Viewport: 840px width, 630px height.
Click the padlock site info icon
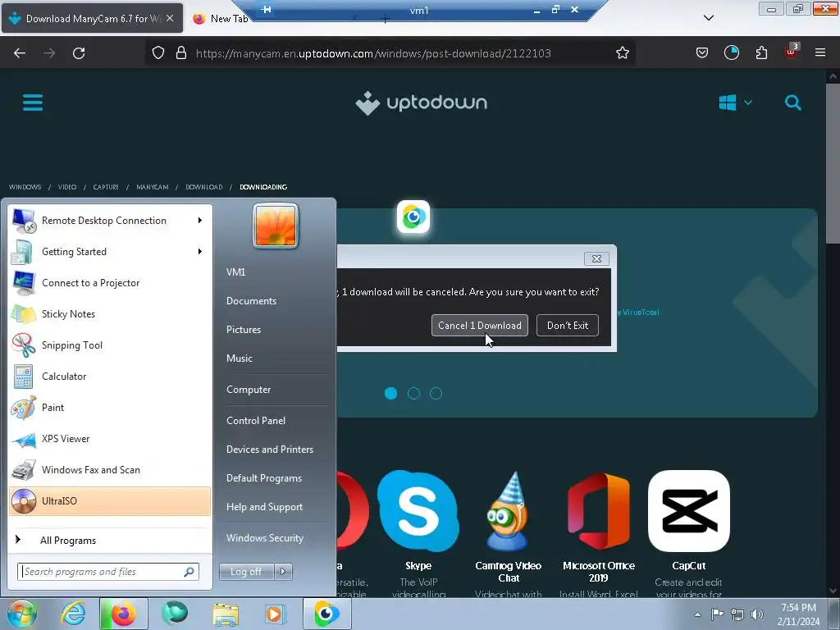(181, 53)
